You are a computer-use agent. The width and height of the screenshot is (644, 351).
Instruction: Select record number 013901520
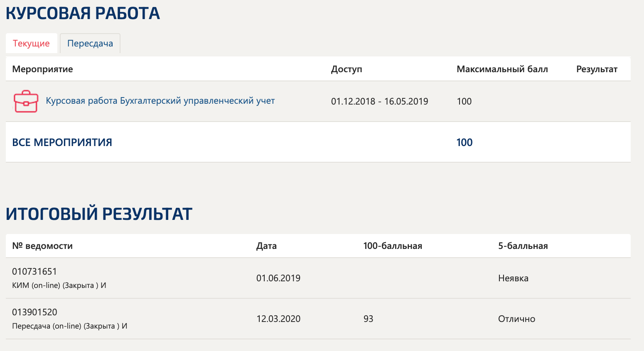(x=34, y=312)
